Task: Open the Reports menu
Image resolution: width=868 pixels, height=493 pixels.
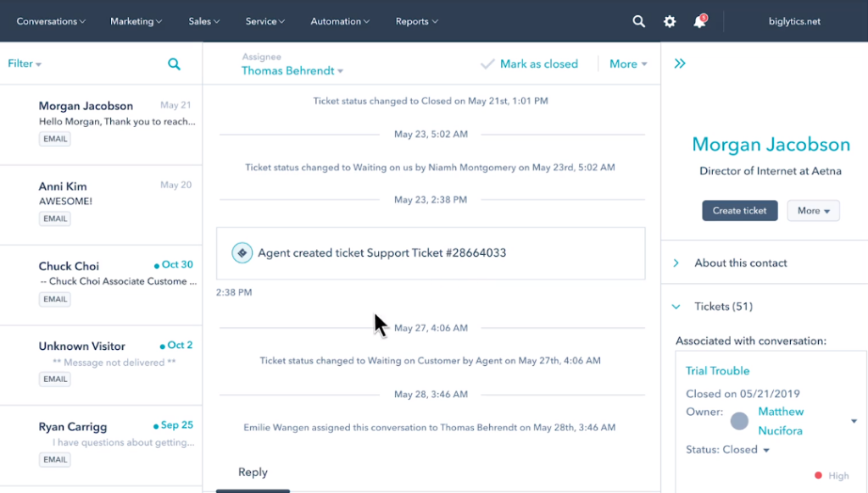Action: (416, 21)
